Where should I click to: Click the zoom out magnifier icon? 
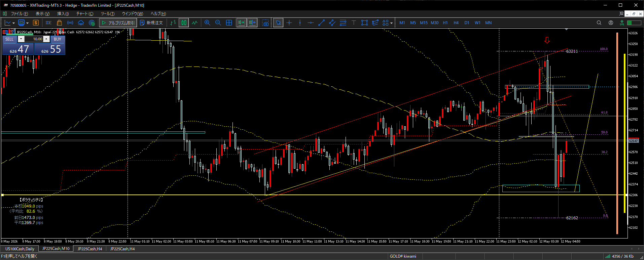[x=218, y=23]
